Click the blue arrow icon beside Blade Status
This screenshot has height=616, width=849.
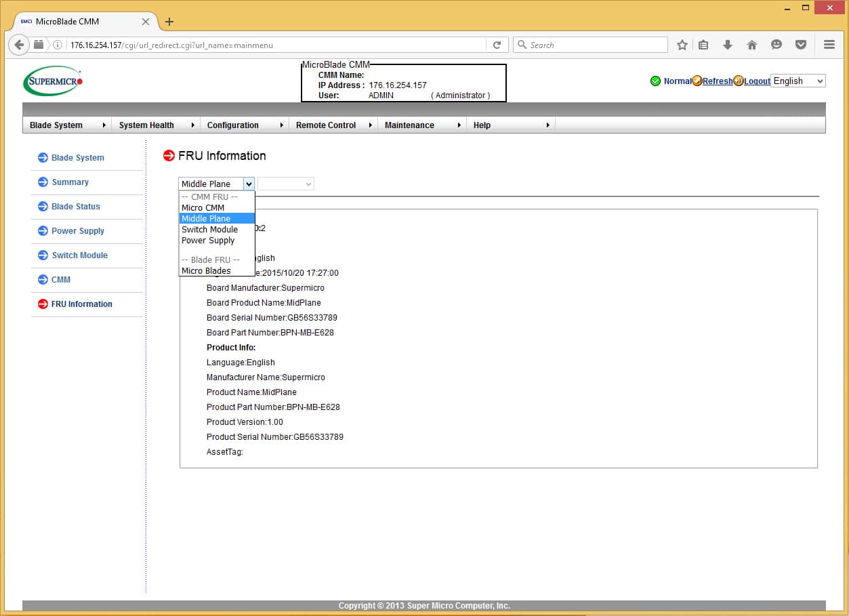click(43, 207)
